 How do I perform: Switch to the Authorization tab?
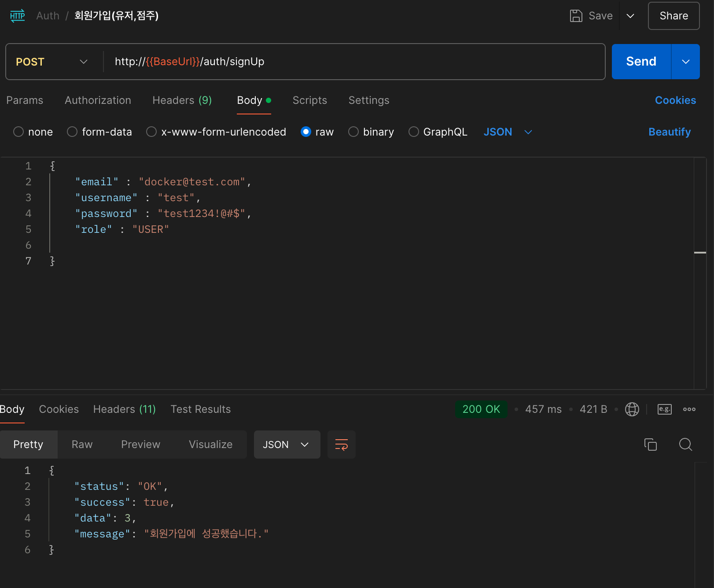(x=98, y=100)
